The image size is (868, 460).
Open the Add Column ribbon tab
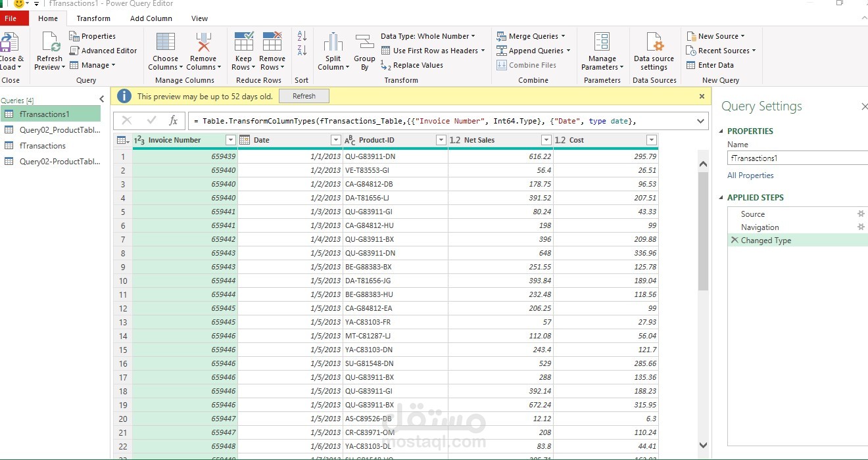(x=151, y=18)
